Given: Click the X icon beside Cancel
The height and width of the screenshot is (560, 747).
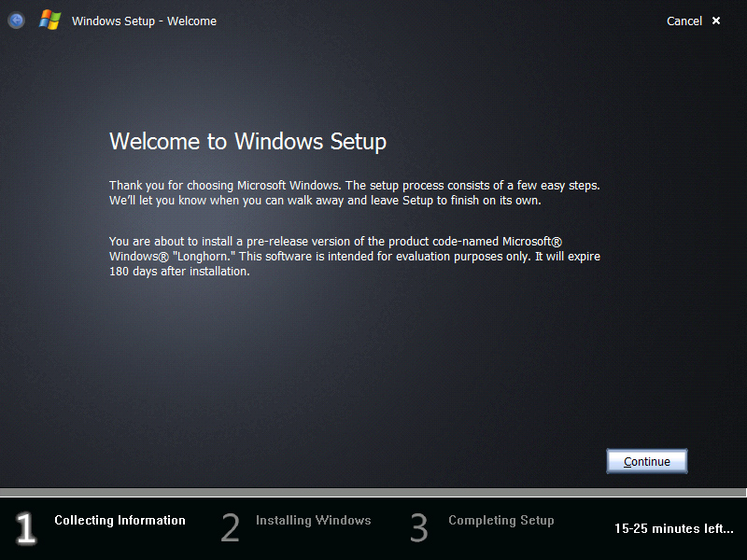Looking at the screenshot, I should 716,21.
